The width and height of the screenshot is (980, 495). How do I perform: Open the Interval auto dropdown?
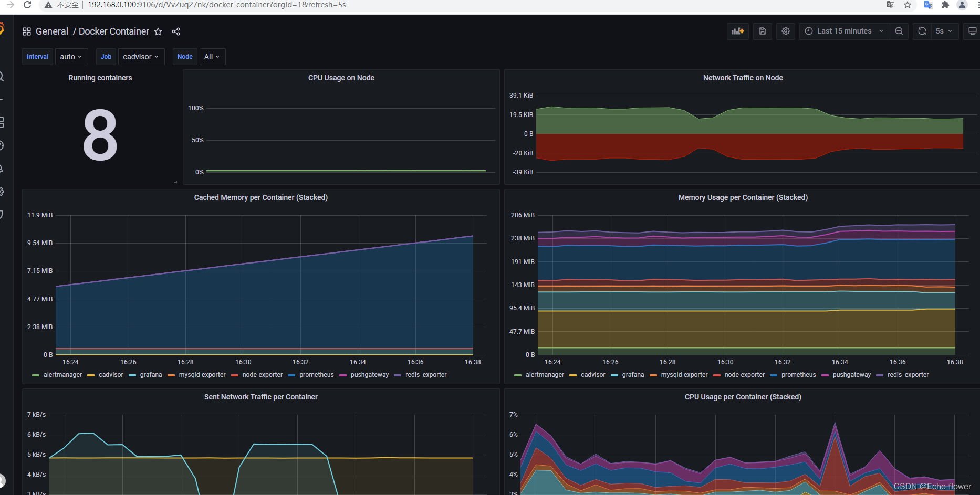point(71,57)
